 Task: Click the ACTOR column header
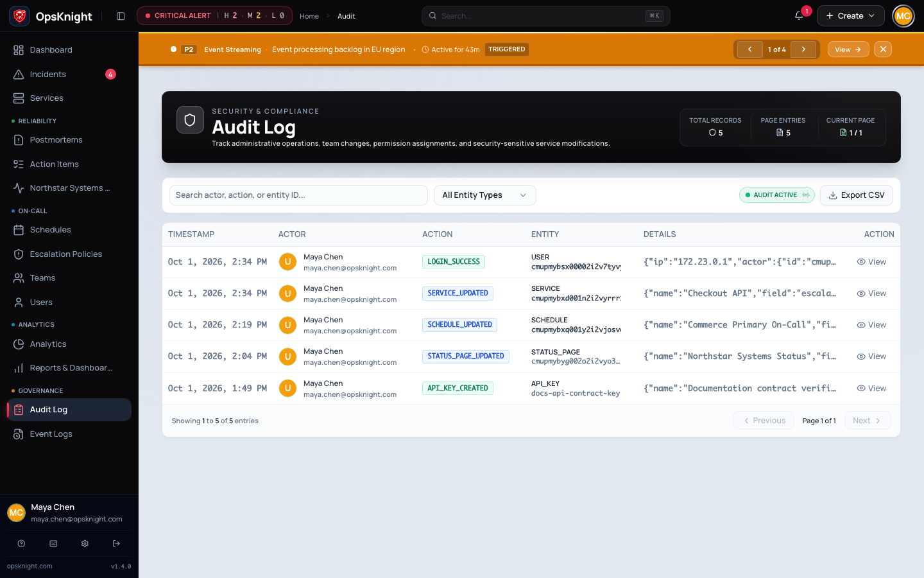pos(292,234)
